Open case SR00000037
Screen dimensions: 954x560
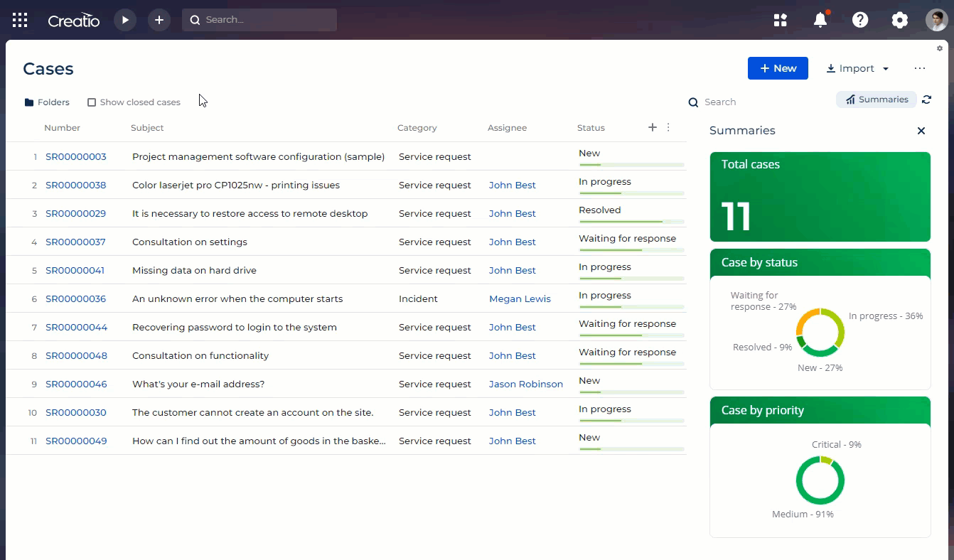76,242
